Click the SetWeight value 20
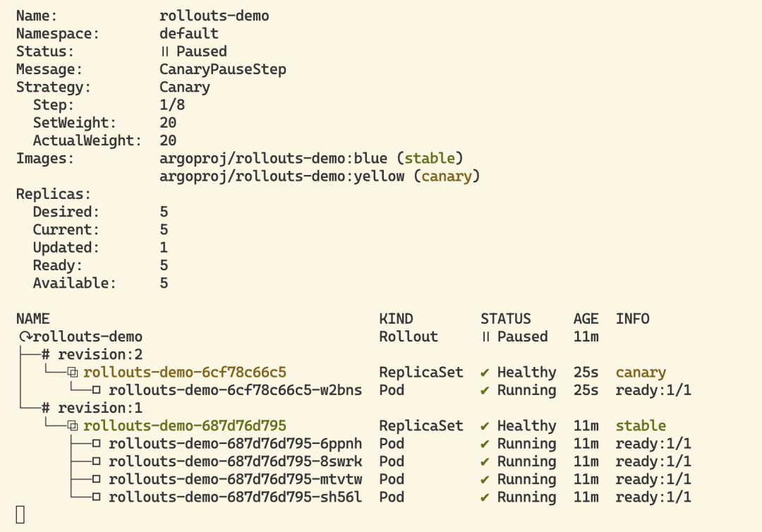This screenshot has height=532, width=762. pos(168,123)
